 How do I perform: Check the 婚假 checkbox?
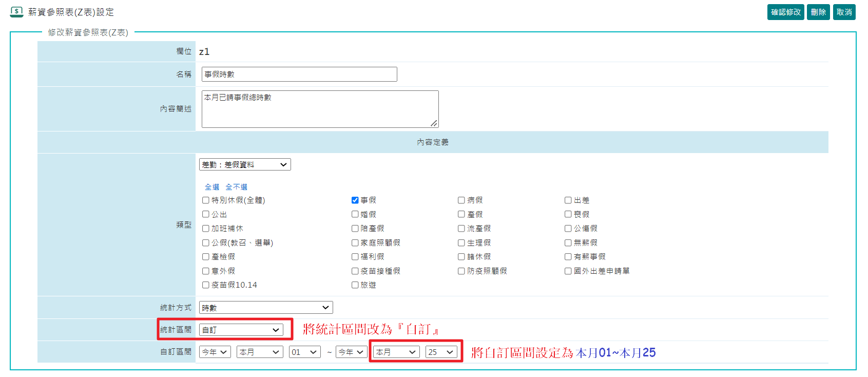(x=355, y=214)
